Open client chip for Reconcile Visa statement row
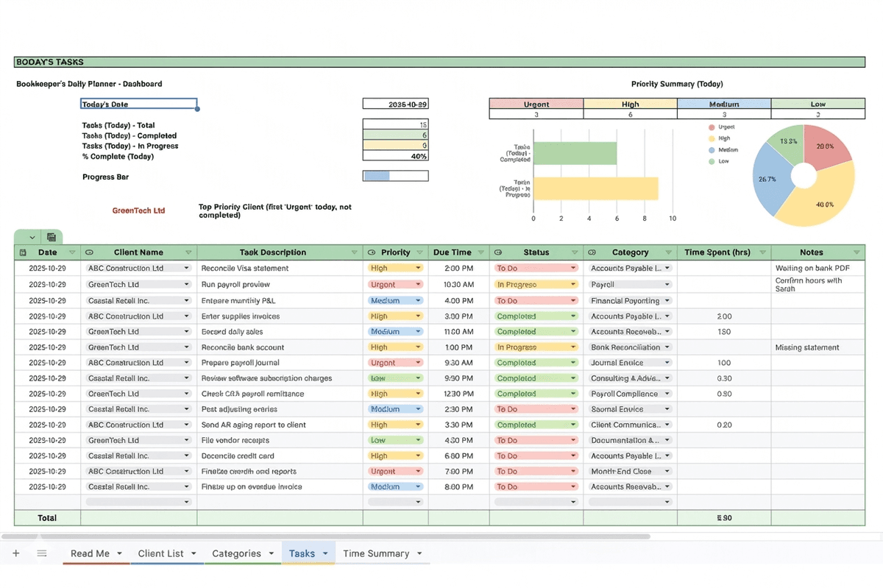The height and width of the screenshot is (588, 883). (x=138, y=269)
